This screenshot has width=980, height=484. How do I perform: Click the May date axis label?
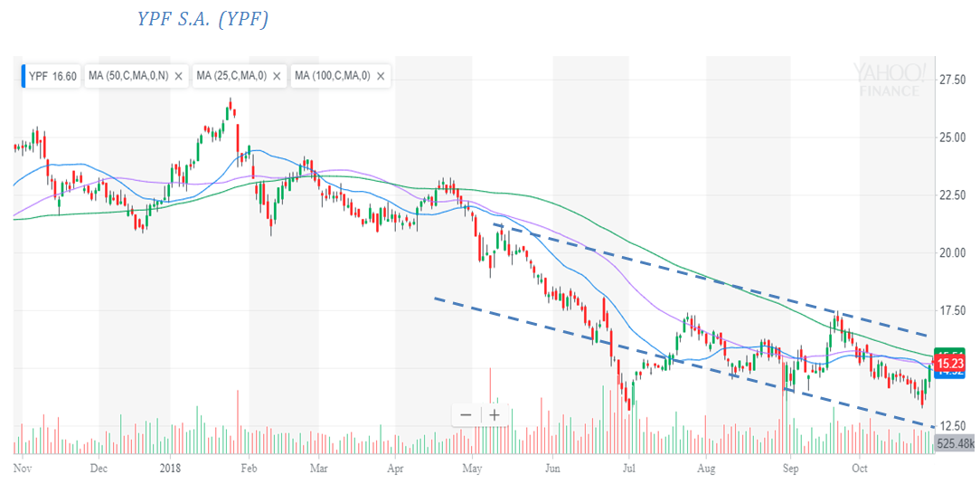coord(473,467)
